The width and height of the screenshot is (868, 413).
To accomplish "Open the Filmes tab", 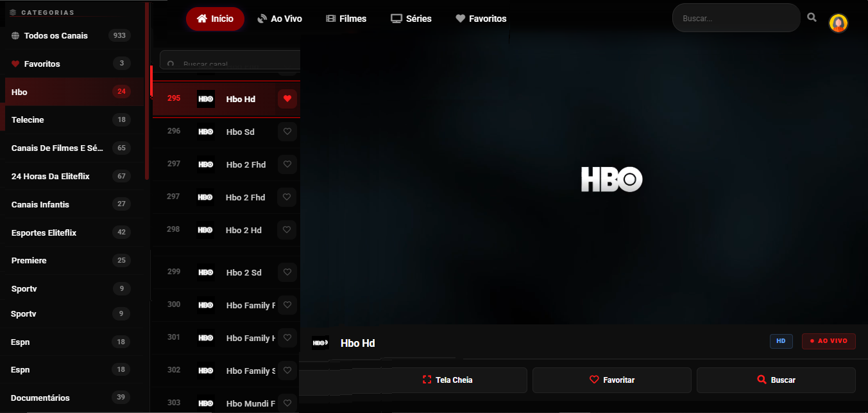I will [x=346, y=19].
